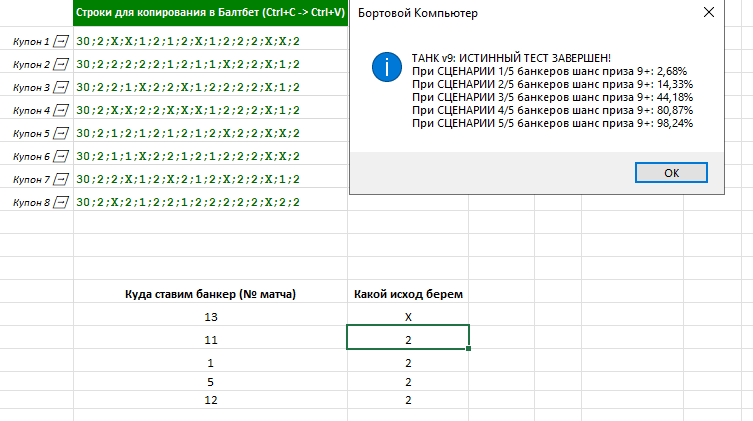Click the copy icon next to Купон 1
753x421 pixels.
coord(61,41)
